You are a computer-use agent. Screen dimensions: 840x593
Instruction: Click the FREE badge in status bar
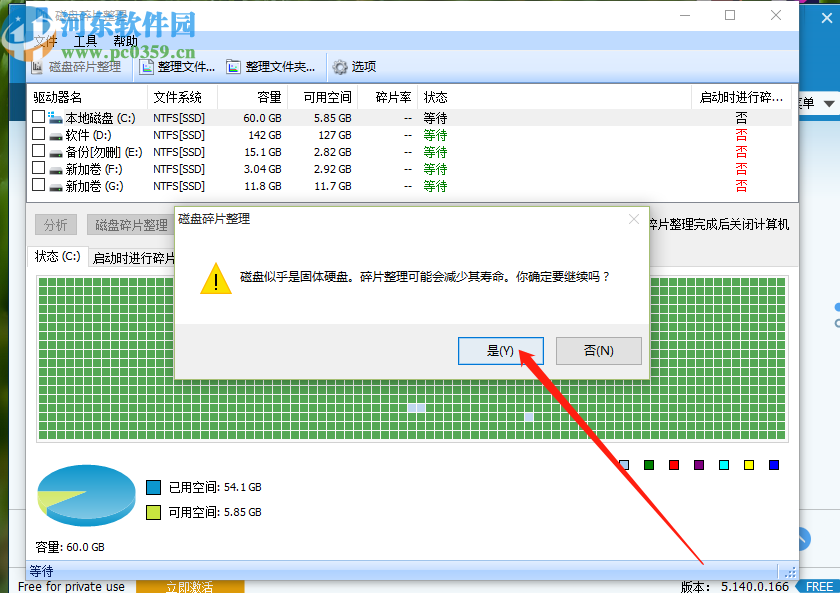coord(819,587)
